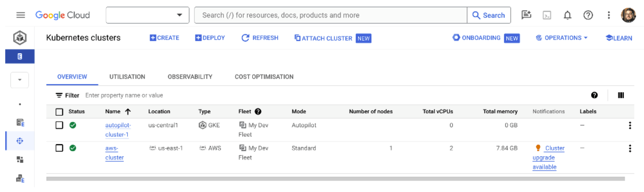Viewport: 644px width, 192px height.
Task: Open the project selector dropdown
Action: pyautogui.click(x=147, y=15)
